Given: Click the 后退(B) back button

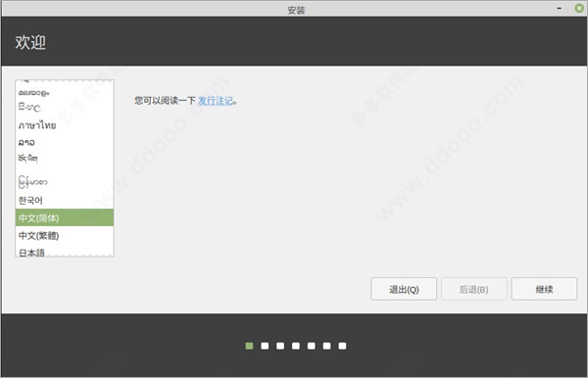Looking at the screenshot, I should [x=474, y=289].
